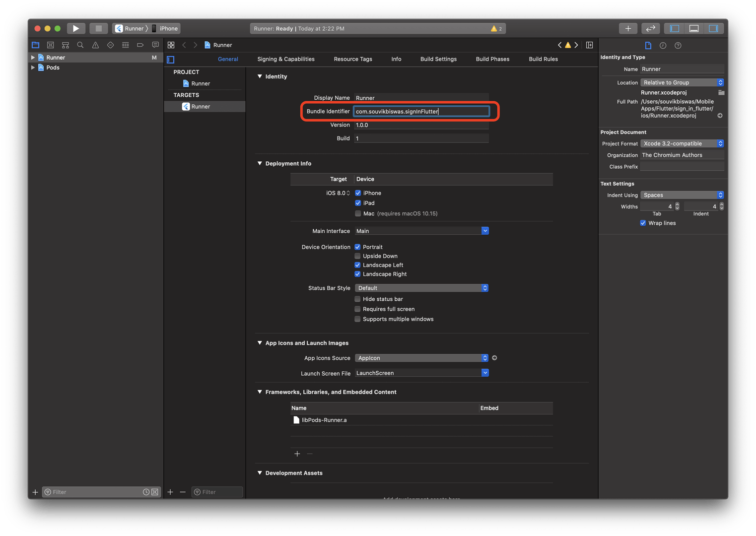The image size is (756, 536).
Task: Toggle the iPad device checkbox
Action: tap(358, 203)
